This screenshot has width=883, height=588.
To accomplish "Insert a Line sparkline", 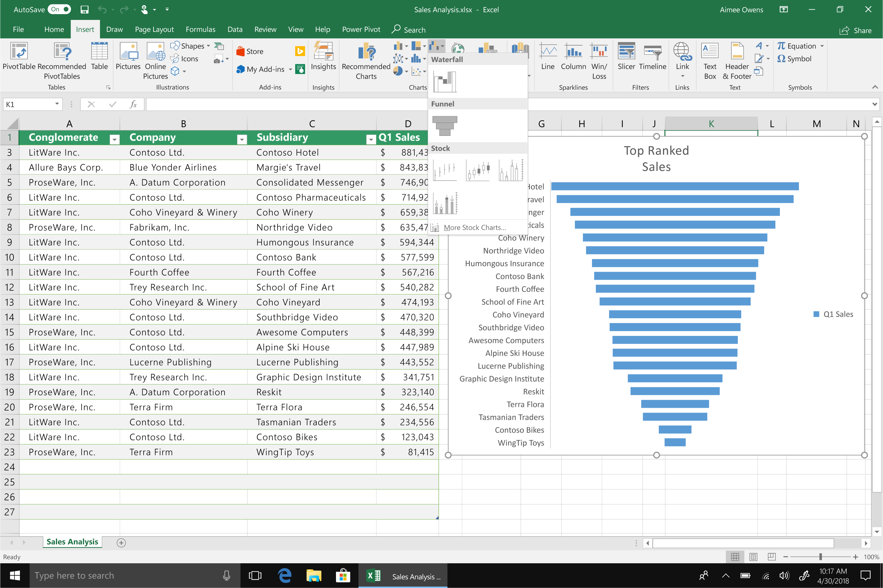I will (x=548, y=56).
